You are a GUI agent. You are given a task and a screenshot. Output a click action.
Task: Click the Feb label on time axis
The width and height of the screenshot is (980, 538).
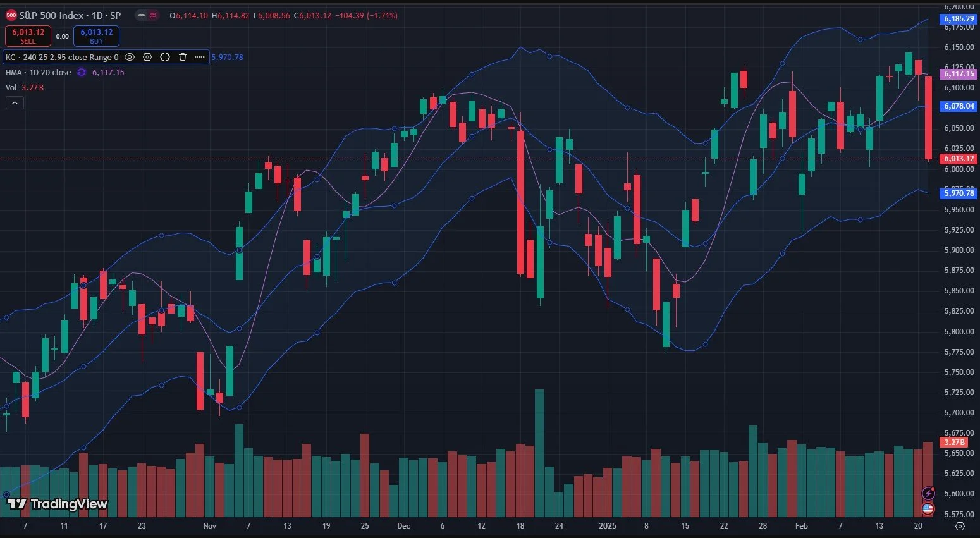(802, 526)
